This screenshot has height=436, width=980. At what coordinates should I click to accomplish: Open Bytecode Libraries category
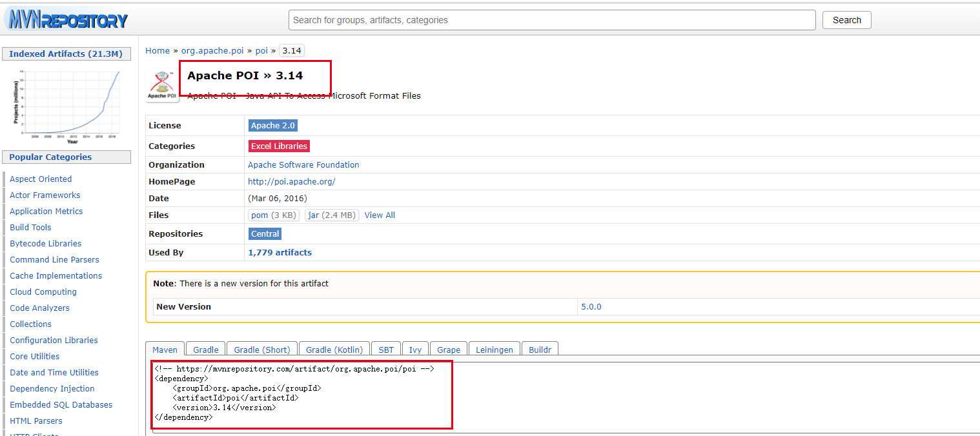coord(46,244)
